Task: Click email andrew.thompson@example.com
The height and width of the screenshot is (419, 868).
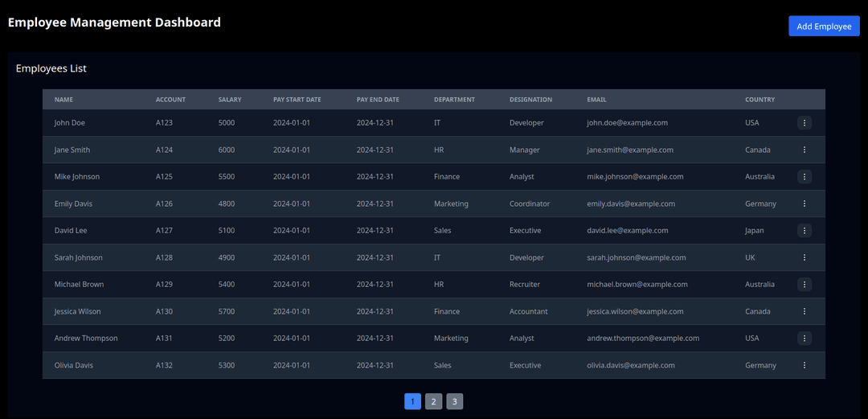Action: [x=643, y=338]
